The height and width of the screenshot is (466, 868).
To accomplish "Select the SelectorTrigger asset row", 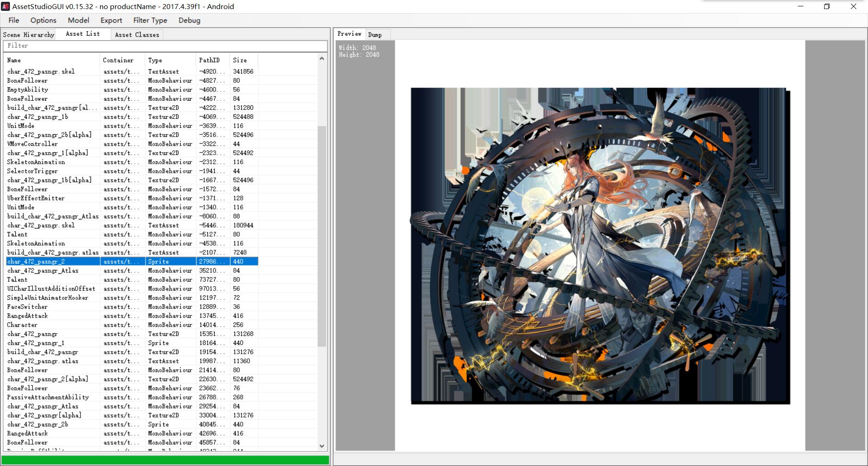I will click(132, 171).
